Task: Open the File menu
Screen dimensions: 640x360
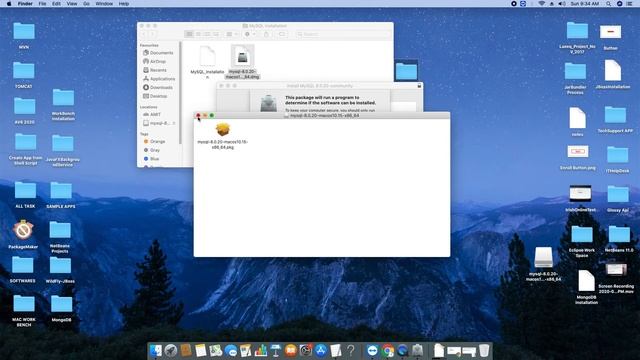Action: [42, 4]
